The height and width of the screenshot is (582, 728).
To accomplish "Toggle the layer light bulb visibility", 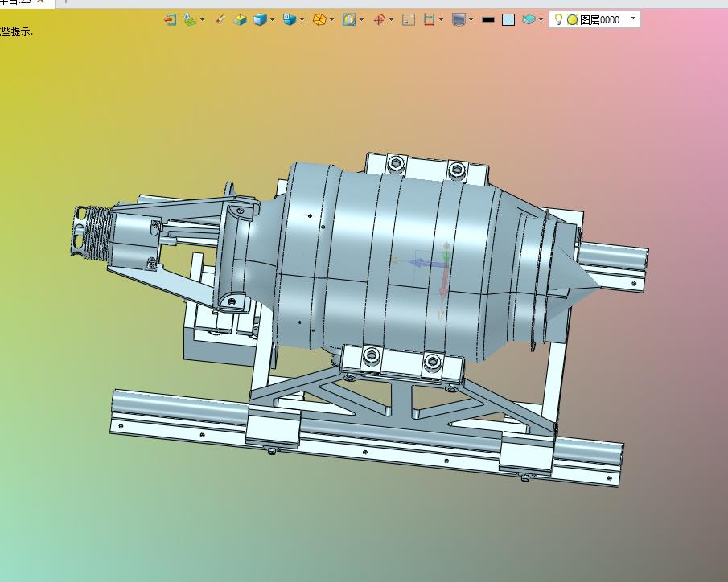I will pos(559,19).
